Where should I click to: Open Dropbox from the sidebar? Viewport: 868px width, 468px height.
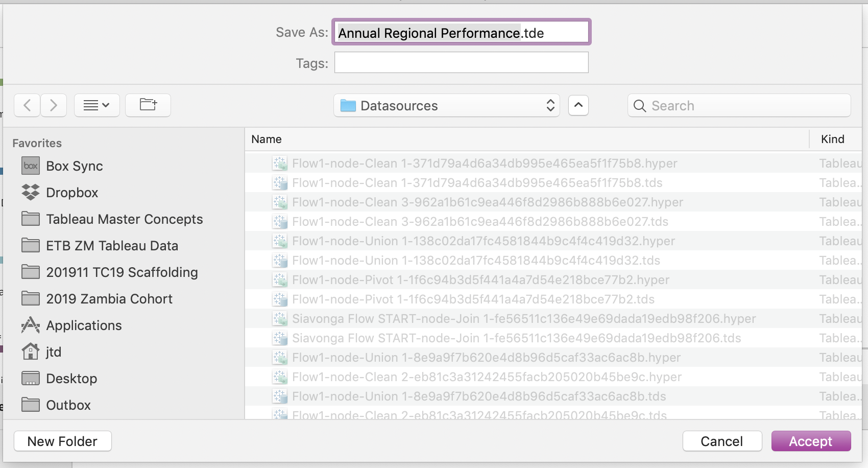(71, 193)
